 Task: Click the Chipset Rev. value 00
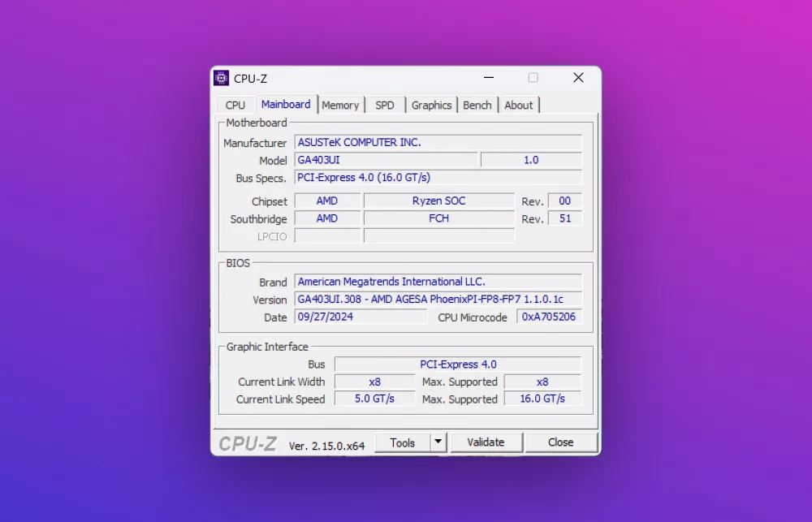(x=565, y=201)
